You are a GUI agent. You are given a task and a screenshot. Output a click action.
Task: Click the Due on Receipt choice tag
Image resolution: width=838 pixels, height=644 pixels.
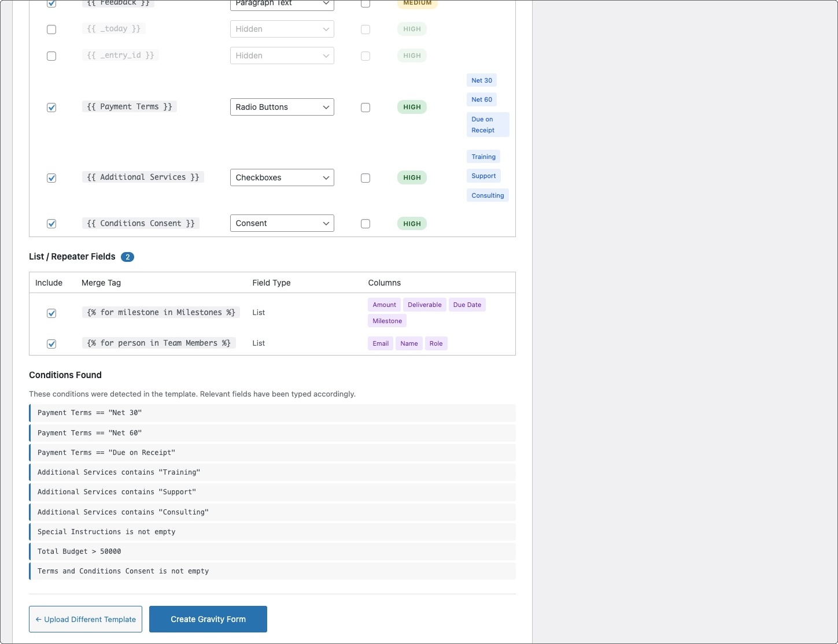[x=488, y=124]
